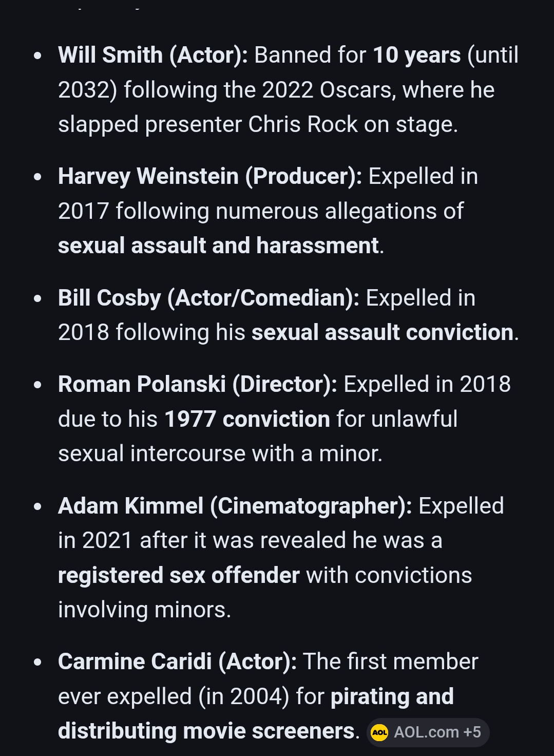Click the bullet point beside Will Smith
The height and width of the screenshot is (756, 554).
point(37,55)
